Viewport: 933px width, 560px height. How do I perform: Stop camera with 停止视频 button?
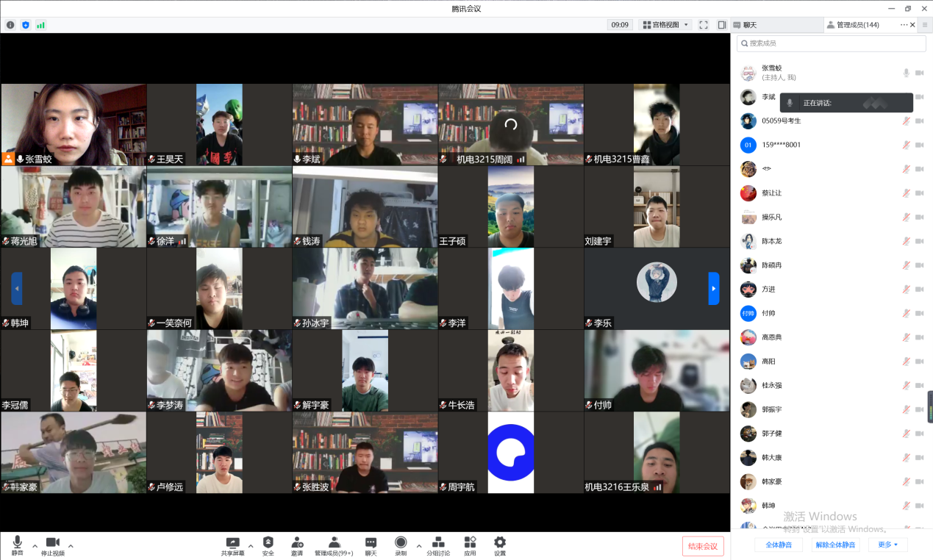tap(53, 545)
